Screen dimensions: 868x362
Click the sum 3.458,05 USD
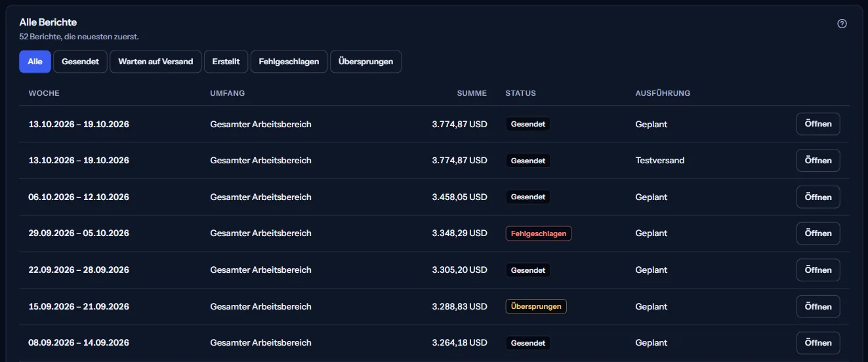tap(459, 197)
